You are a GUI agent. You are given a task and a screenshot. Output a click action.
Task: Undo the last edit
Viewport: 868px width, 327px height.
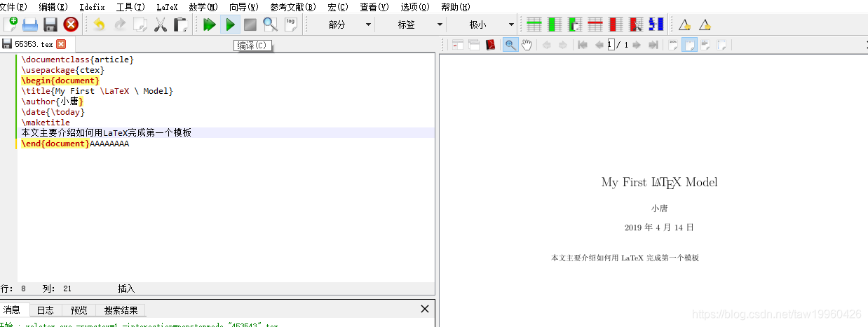tap(100, 25)
